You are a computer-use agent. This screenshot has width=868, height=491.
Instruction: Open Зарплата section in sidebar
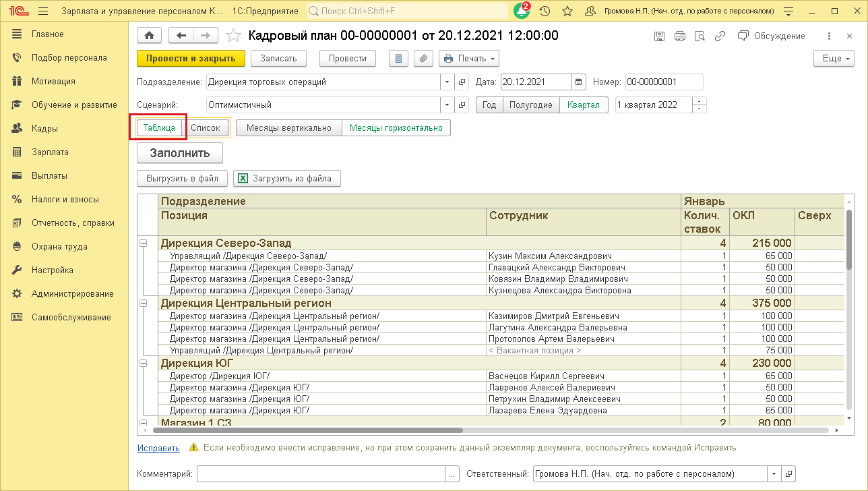tap(50, 152)
